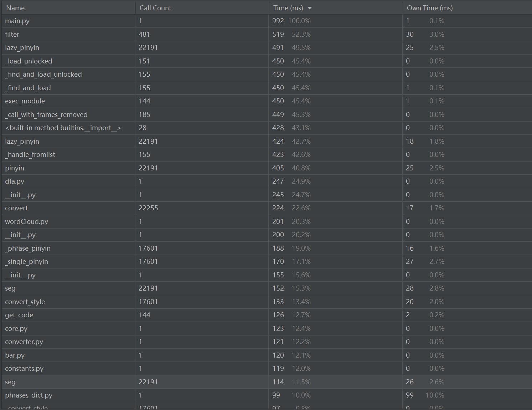Select the _find_and_load row

[x=267, y=88]
